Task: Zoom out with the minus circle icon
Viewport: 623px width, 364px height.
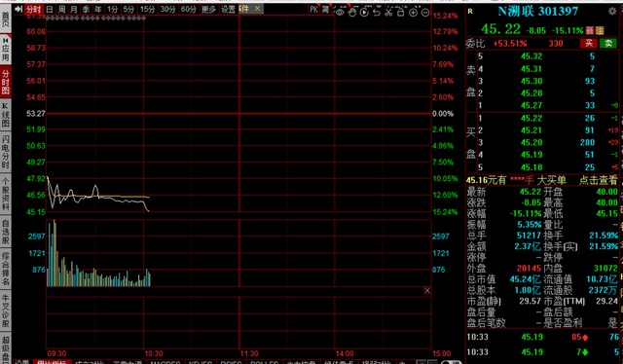Action: pyautogui.click(x=425, y=13)
